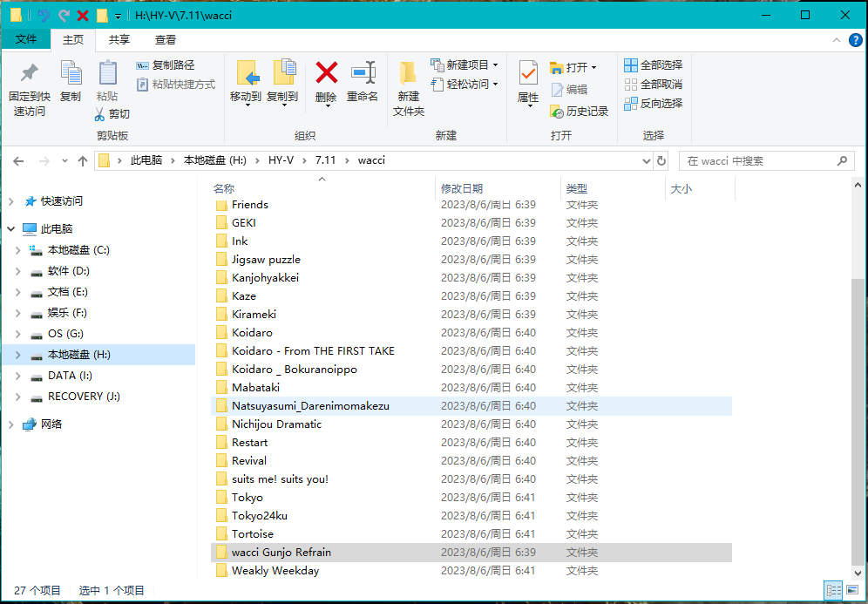
Task: Sort by Name column header
Action: coord(323,189)
